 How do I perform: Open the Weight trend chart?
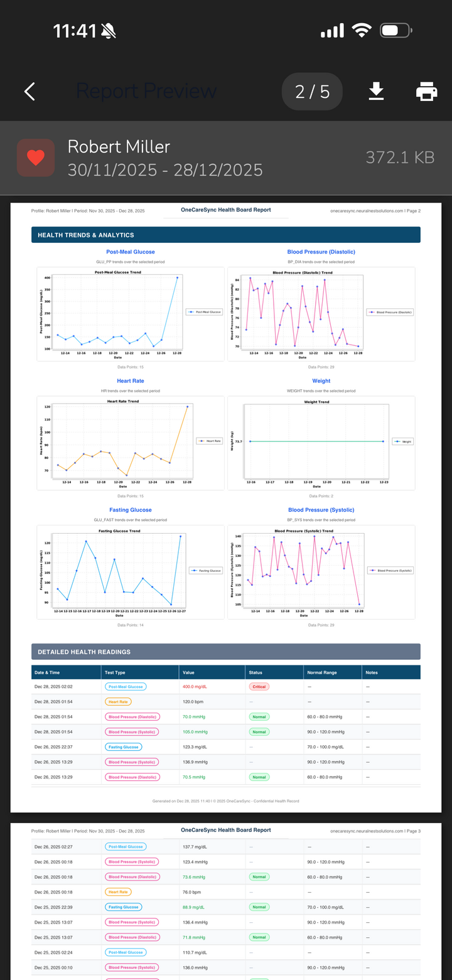pyautogui.click(x=321, y=443)
